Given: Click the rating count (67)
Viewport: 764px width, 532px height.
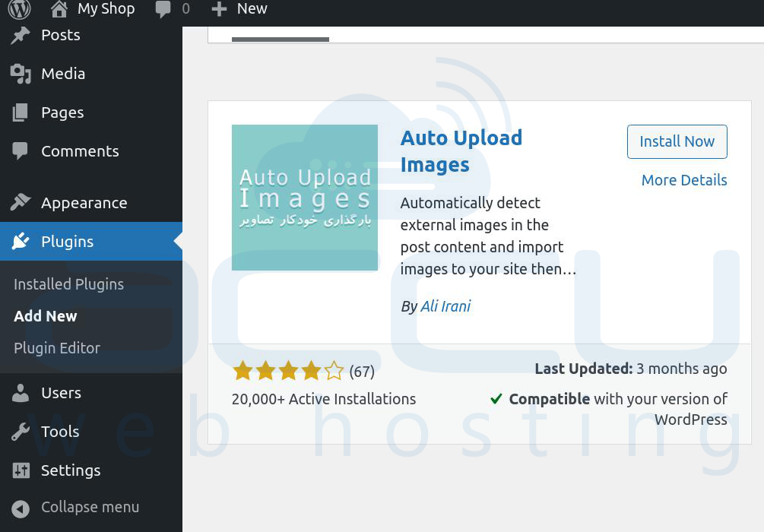Looking at the screenshot, I should [362, 372].
